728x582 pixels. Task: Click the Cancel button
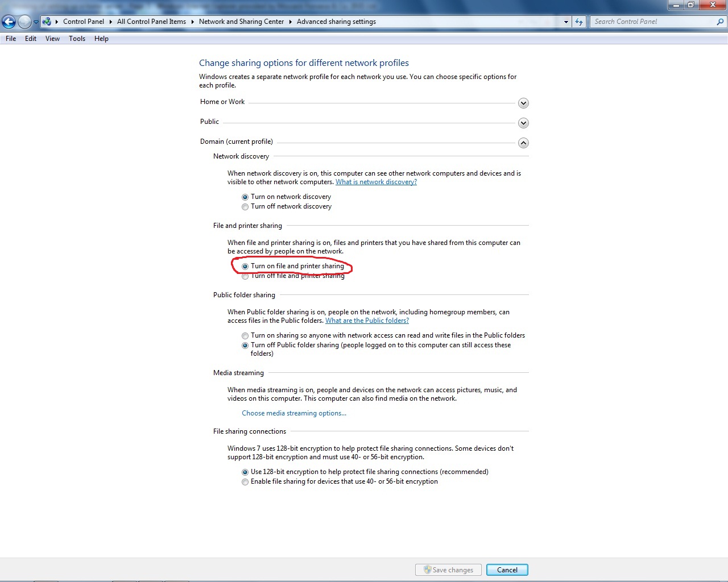(x=507, y=569)
